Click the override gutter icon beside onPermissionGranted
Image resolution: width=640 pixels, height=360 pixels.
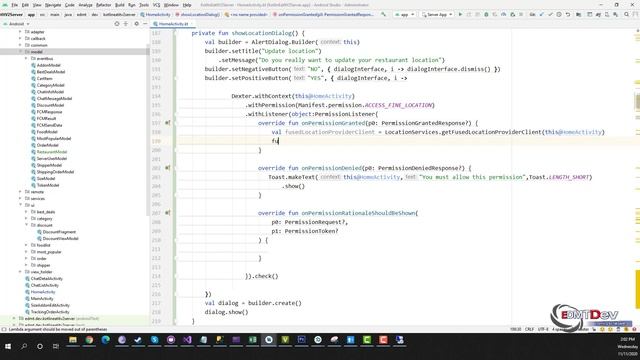tap(167, 123)
